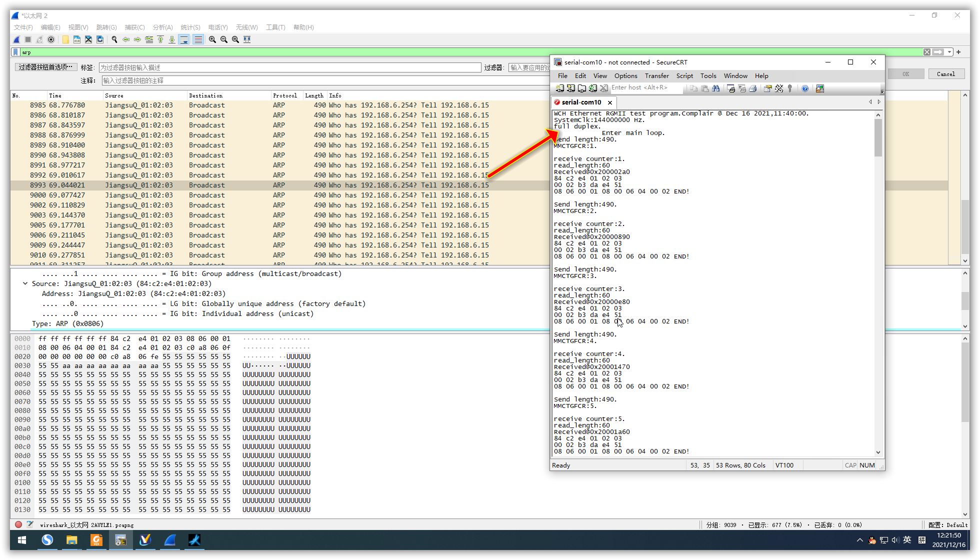Close the capture file icon
Screen dimensions: 980x560
pos(88,39)
